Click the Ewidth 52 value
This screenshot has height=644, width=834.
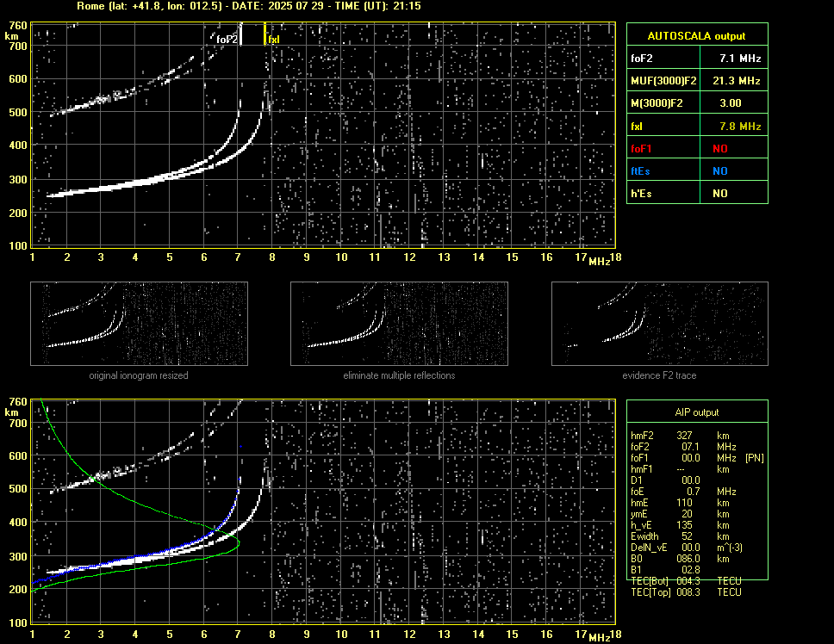[687, 536]
